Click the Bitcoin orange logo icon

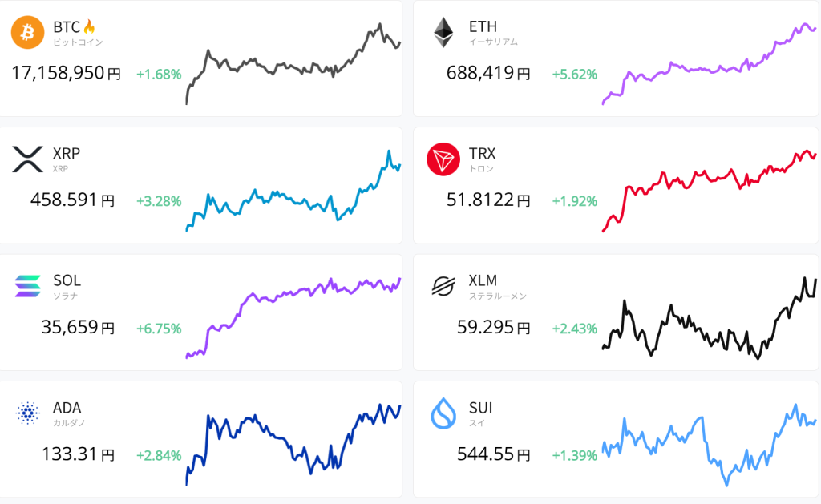coord(27,33)
